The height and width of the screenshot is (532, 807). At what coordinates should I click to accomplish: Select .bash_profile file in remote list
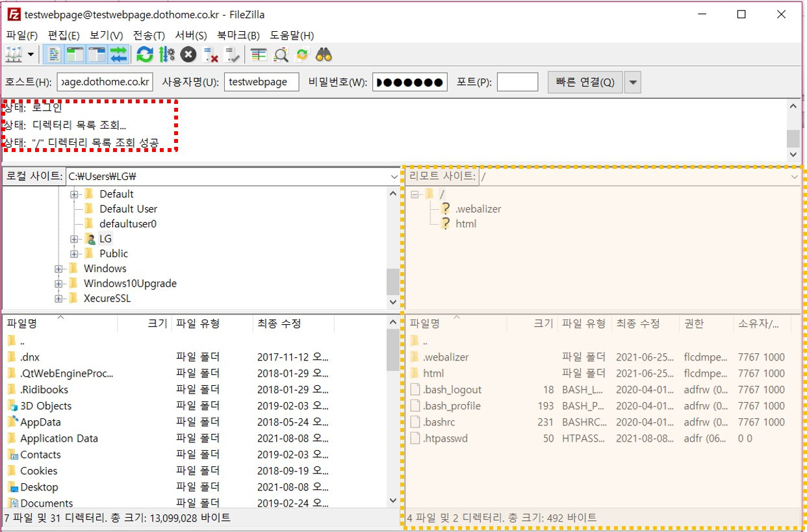click(452, 406)
